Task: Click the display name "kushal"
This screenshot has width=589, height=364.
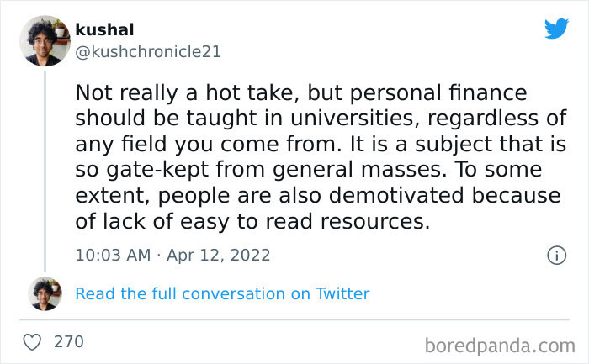Action: point(104,29)
